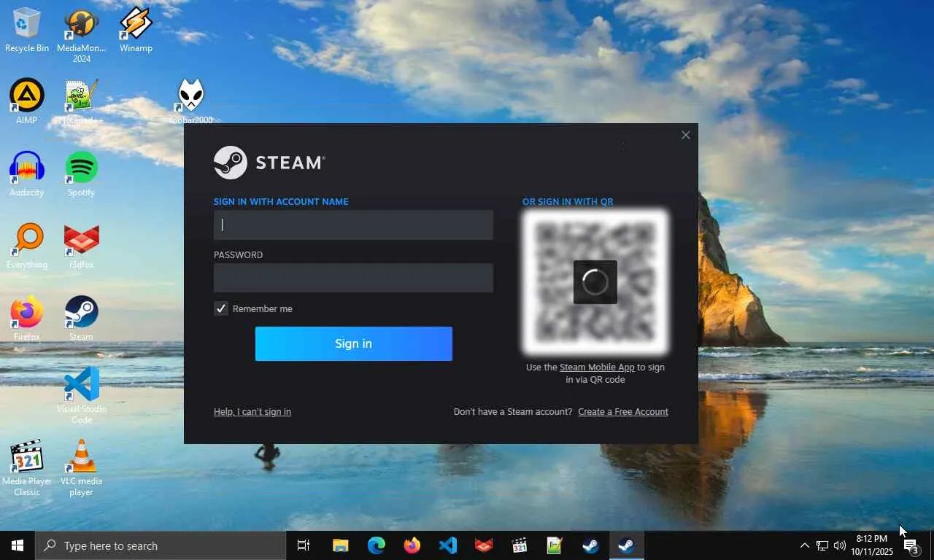Open the notification center with 3 notifications
This screenshot has width=934, height=560.
911,545
